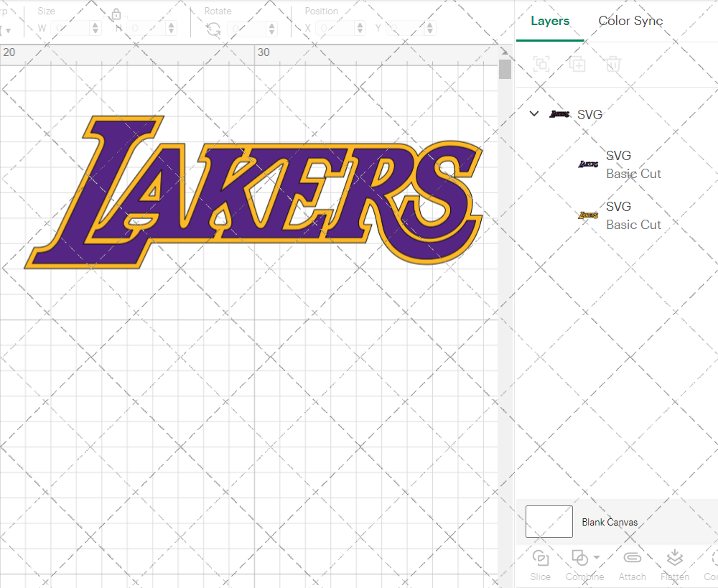Select the yellow SVG Basic Cut layer

pyautogui.click(x=617, y=215)
